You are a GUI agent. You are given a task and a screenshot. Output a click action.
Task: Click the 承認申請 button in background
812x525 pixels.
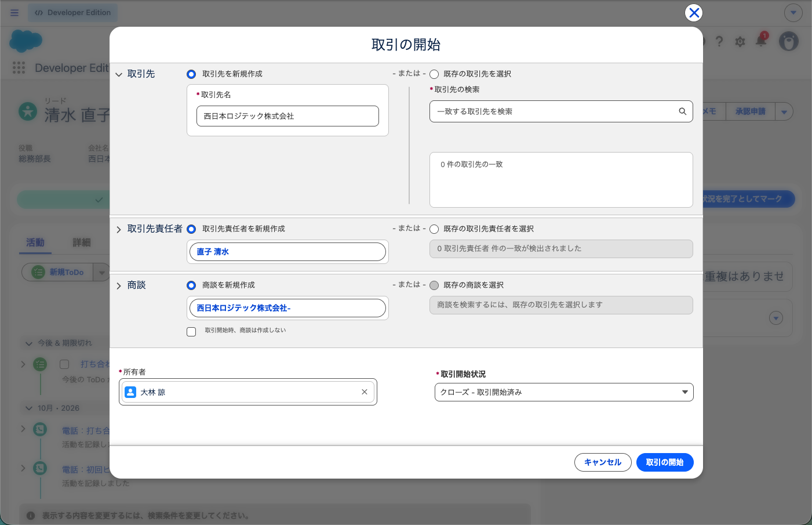750,111
